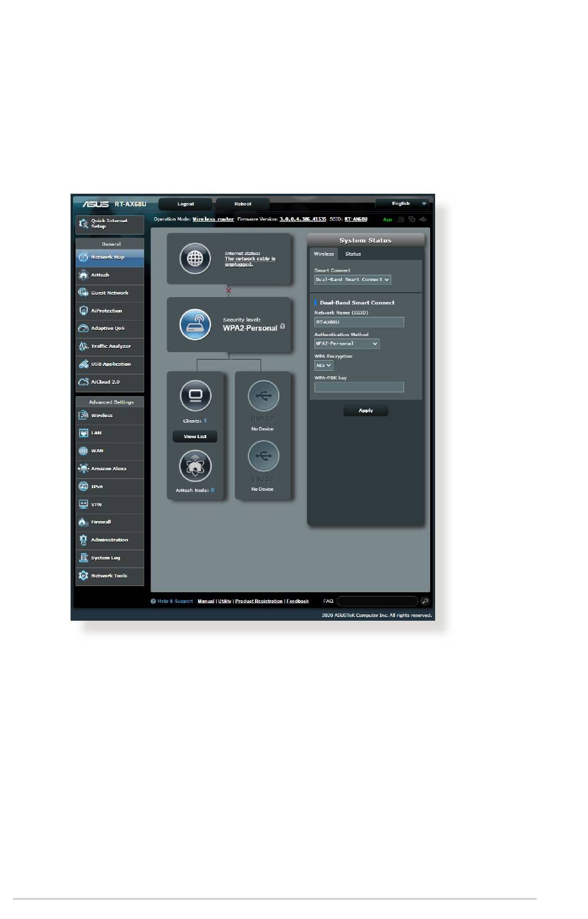Click the IPv6 sidebar icon
This screenshot has width=588, height=919.
coord(84,487)
